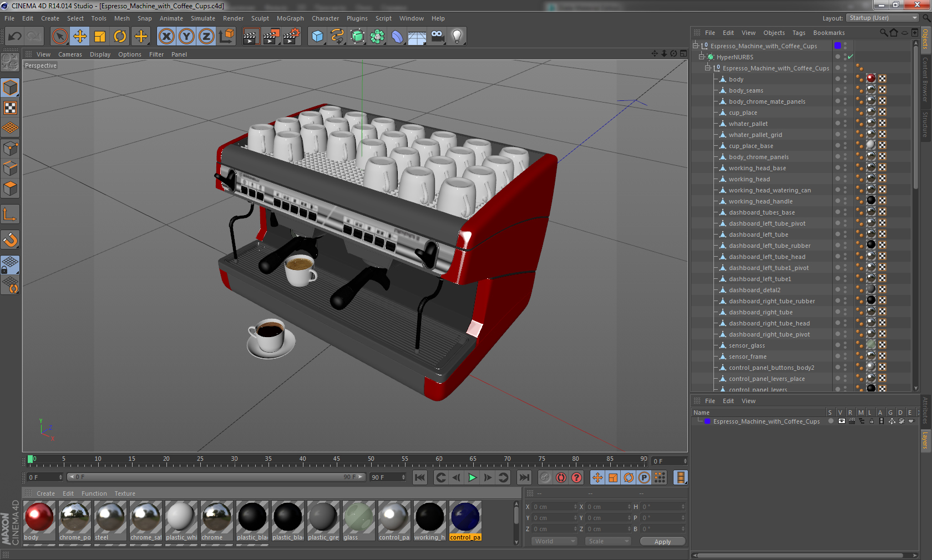Switch to Model mode in left palette
The width and height of the screenshot is (932, 560).
click(x=11, y=88)
